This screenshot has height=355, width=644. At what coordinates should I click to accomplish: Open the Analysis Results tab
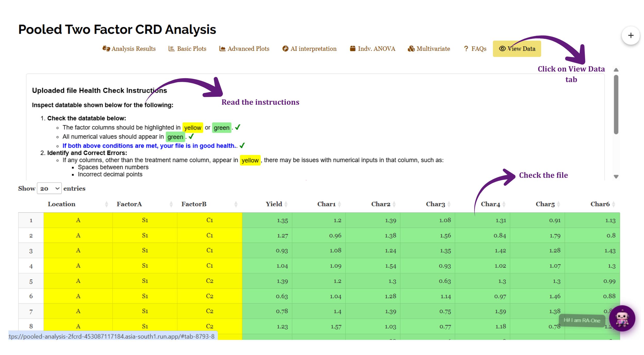click(129, 49)
